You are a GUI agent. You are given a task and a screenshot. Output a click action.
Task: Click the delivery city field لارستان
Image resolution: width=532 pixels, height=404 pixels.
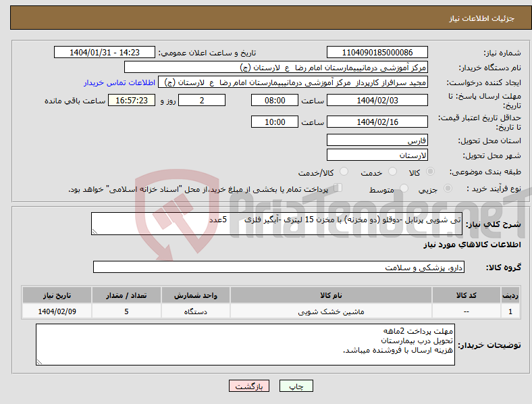pos(377,155)
